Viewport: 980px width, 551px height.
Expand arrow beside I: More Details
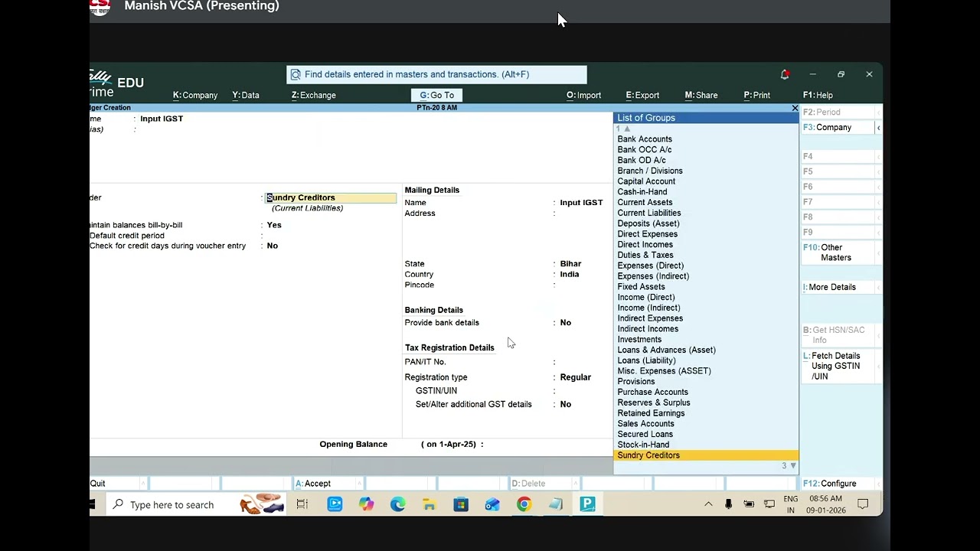tap(878, 287)
